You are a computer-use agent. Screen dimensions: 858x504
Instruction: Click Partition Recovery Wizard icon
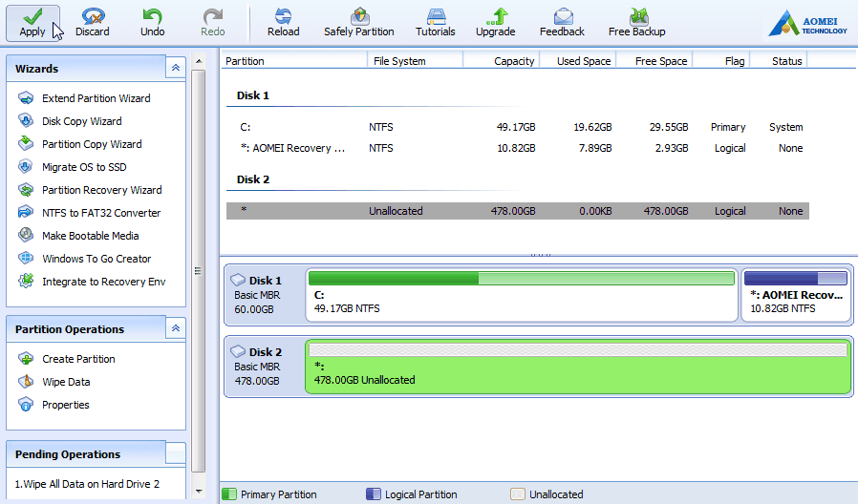point(26,190)
